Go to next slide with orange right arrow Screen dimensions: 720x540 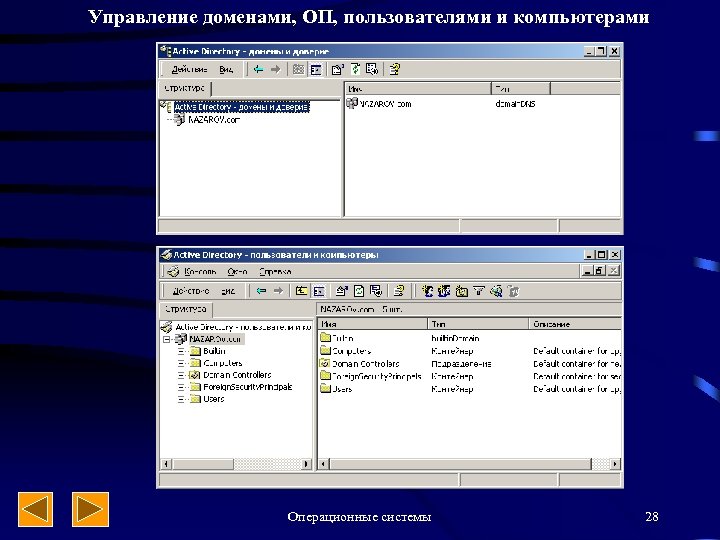(90, 509)
